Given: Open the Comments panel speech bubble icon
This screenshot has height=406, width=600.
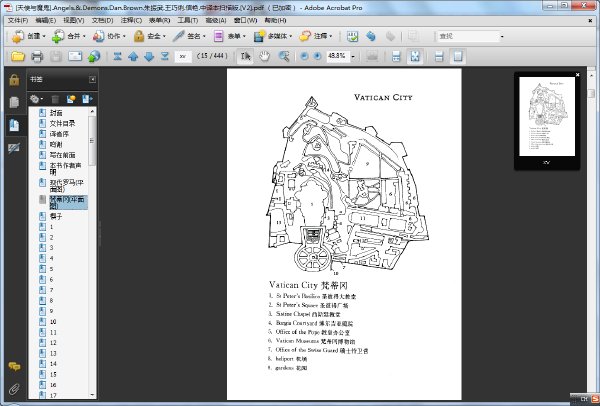Looking at the screenshot, I should 14,367.
